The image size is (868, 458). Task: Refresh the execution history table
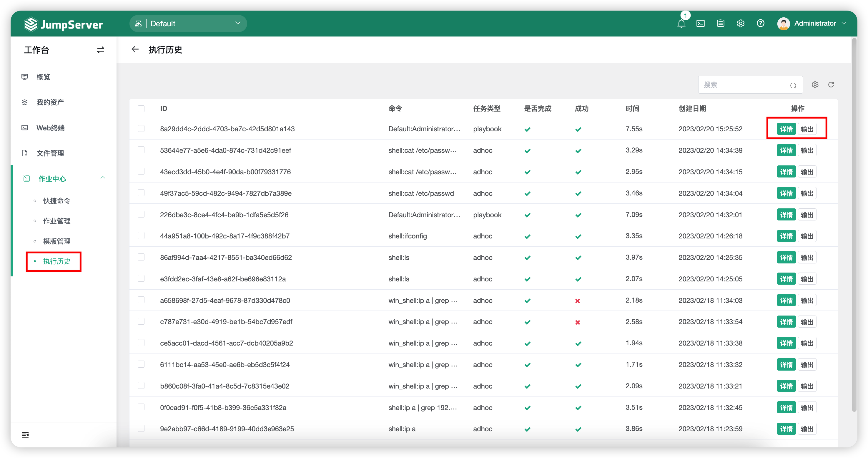click(x=831, y=84)
